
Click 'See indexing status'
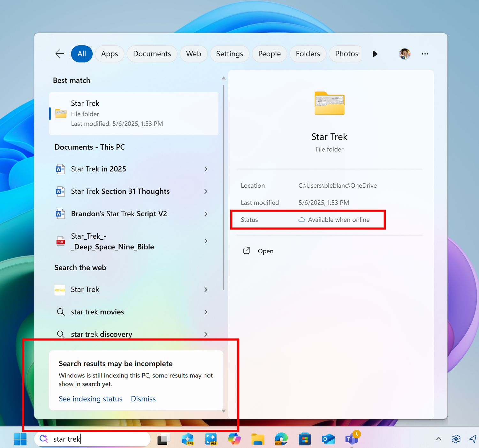pos(90,399)
